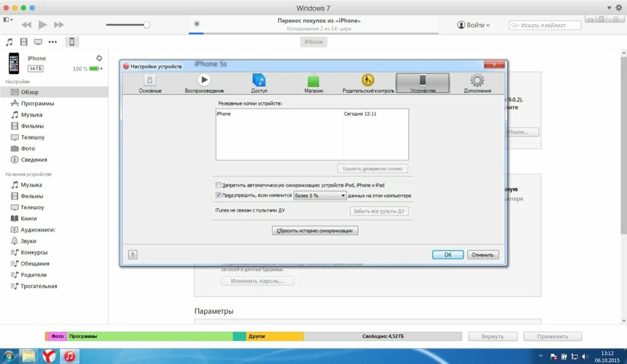Open the Основные preferences tab
This screenshot has width=627, height=364.
[x=150, y=83]
